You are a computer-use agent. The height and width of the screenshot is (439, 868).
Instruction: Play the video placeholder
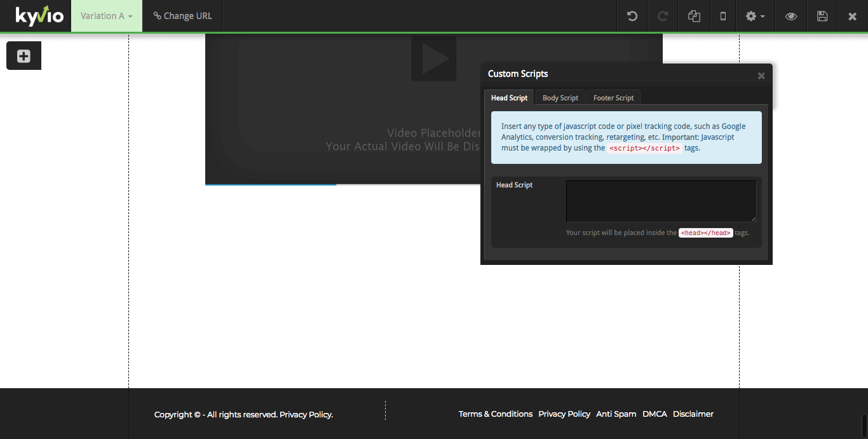click(x=434, y=58)
